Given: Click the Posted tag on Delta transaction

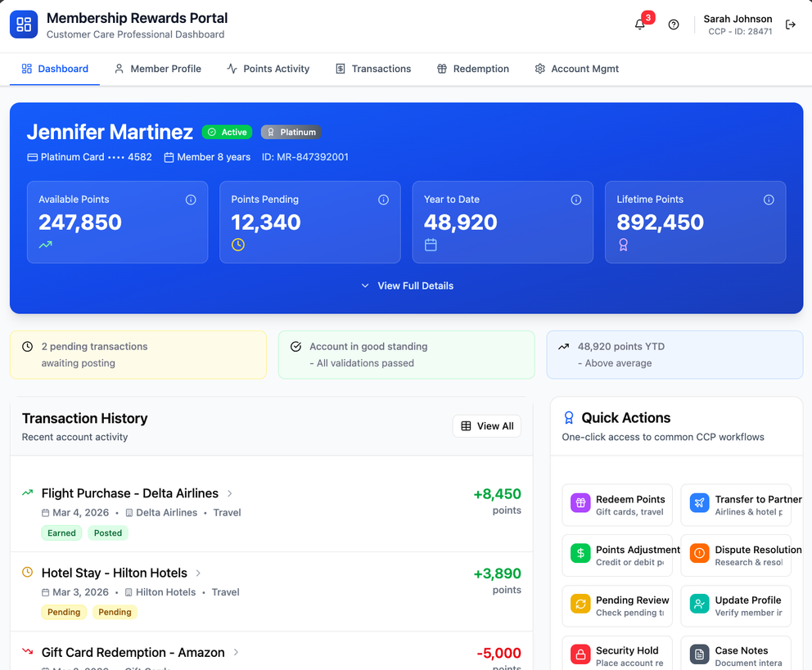Looking at the screenshot, I should 108,533.
